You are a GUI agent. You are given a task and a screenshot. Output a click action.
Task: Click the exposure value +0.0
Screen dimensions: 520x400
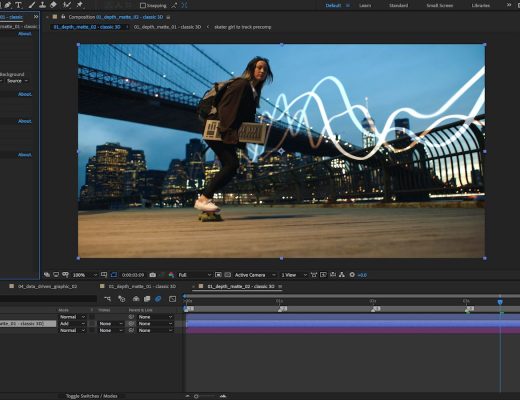(x=362, y=275)
